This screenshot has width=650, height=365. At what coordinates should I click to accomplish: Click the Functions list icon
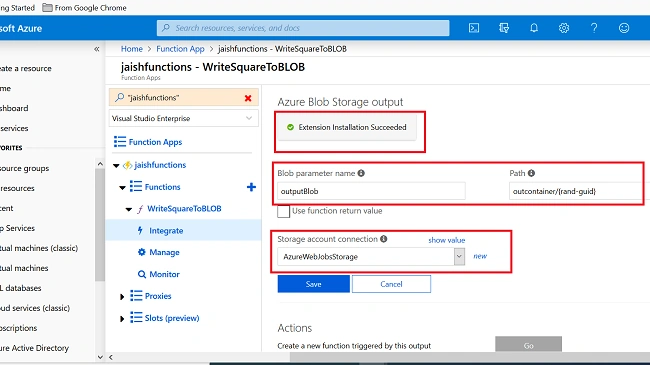(136, 186)
